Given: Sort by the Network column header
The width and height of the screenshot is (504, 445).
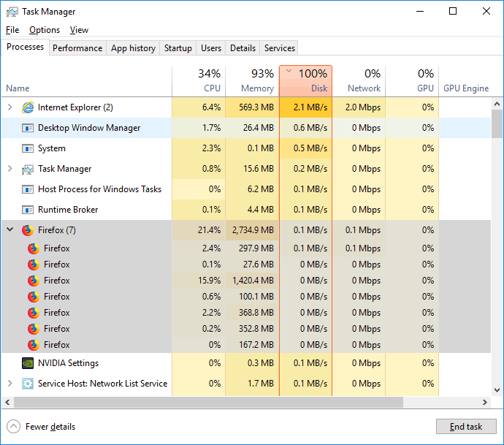Looking at the screenshot, I should (359, 81).
